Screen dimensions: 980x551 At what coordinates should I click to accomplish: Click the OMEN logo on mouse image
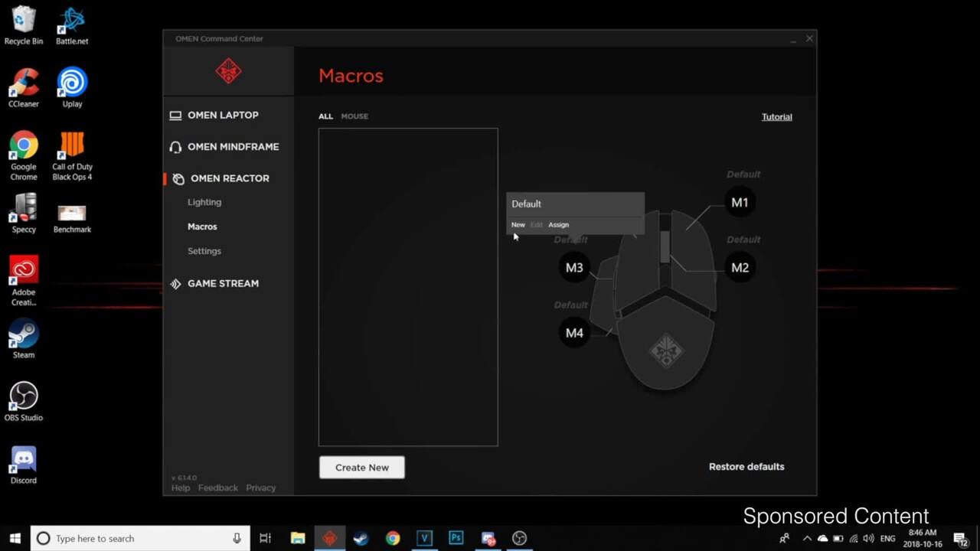[x=665, y=350]
